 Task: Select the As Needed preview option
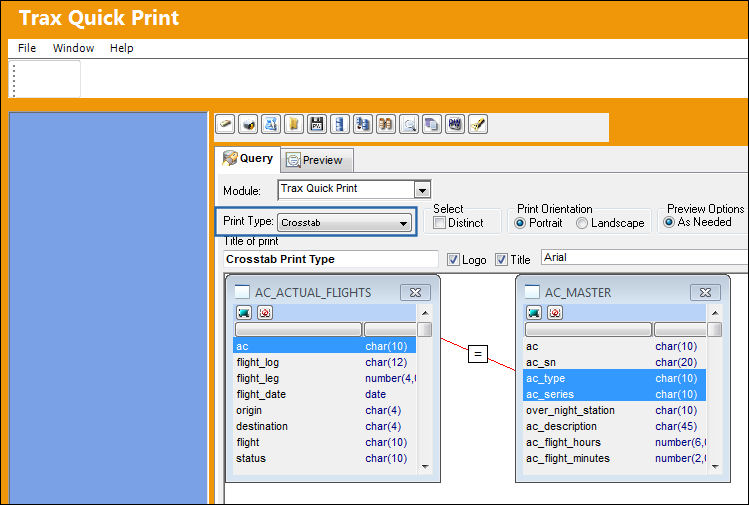tap(669, 222)
